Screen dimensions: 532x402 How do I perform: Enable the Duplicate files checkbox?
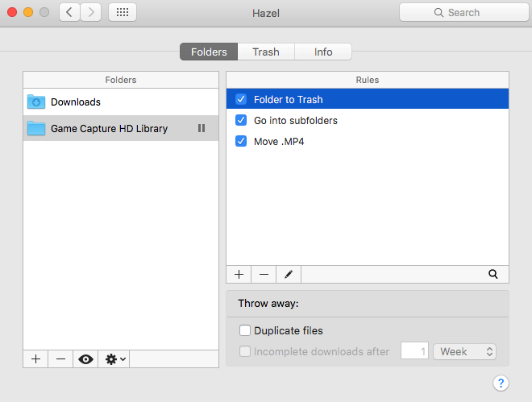pos(244,330)
